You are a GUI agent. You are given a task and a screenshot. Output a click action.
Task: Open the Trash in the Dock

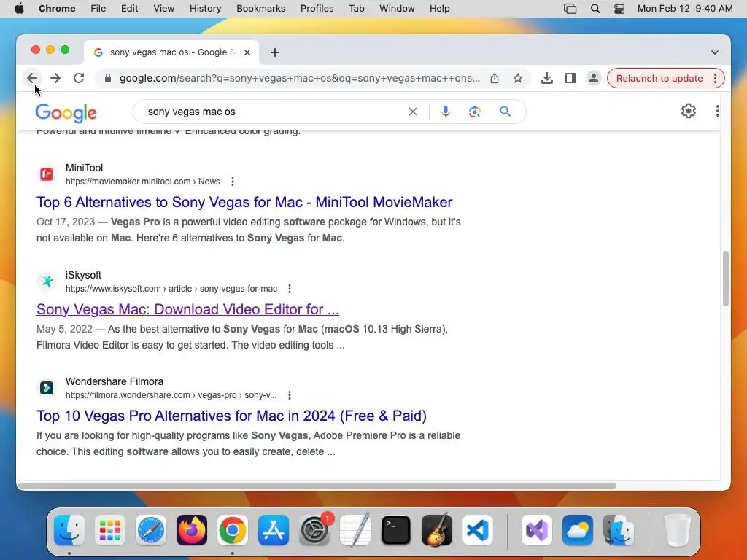[678, 530]
